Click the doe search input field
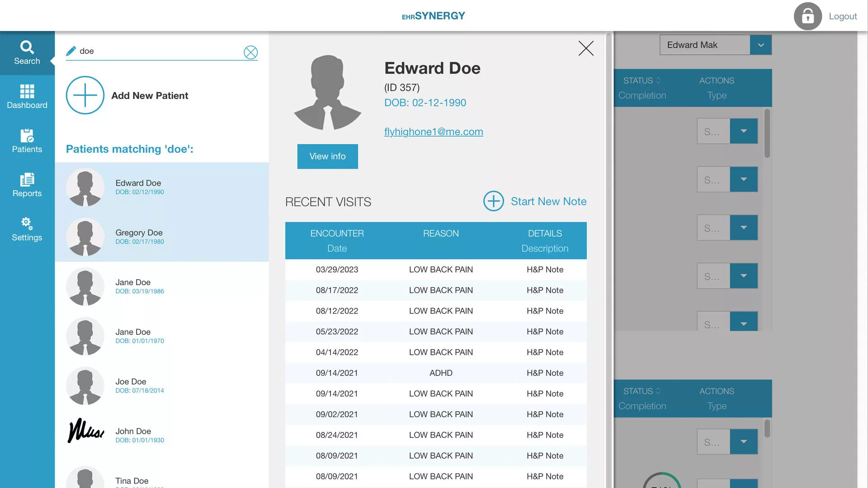868x488 pixels. coord(158,51)
